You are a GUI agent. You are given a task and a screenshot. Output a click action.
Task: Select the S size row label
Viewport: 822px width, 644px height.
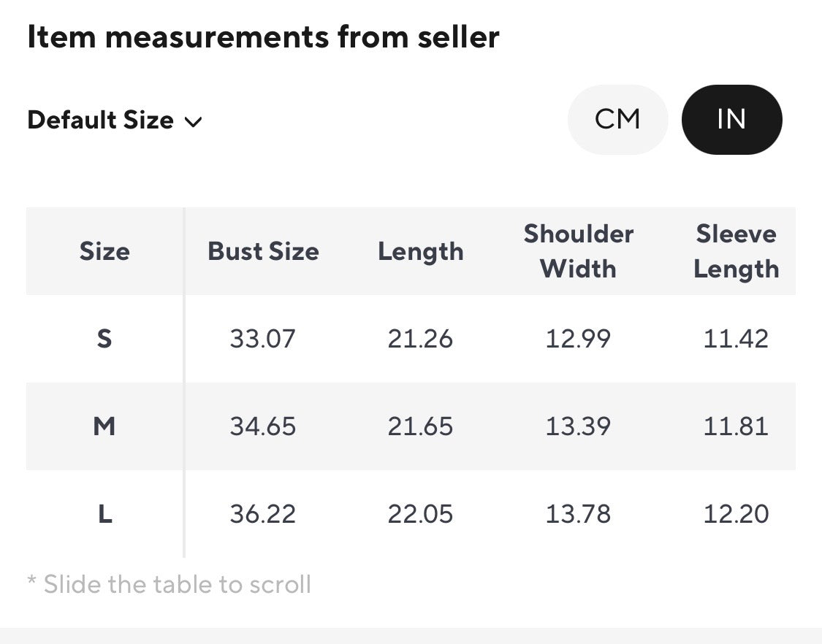tap(104, 339)
